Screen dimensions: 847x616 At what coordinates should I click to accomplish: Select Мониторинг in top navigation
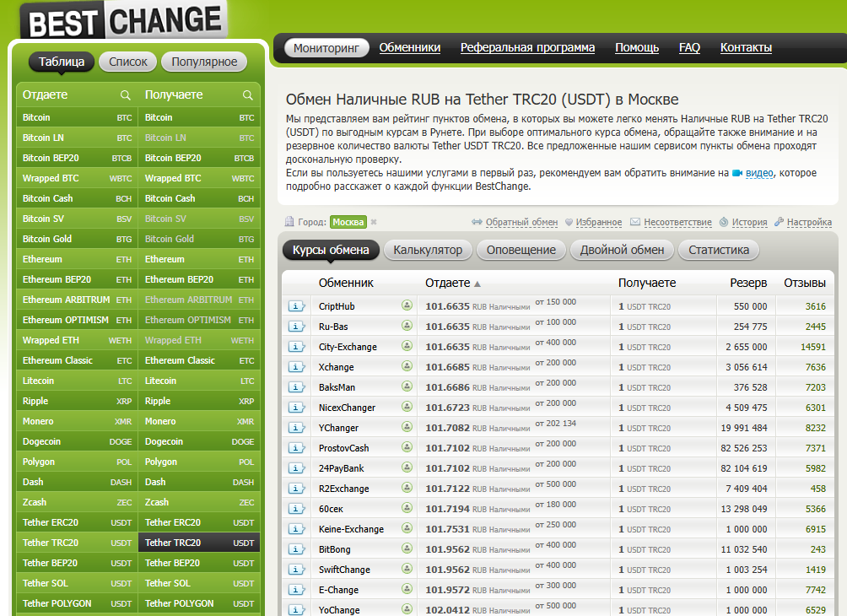326,48
